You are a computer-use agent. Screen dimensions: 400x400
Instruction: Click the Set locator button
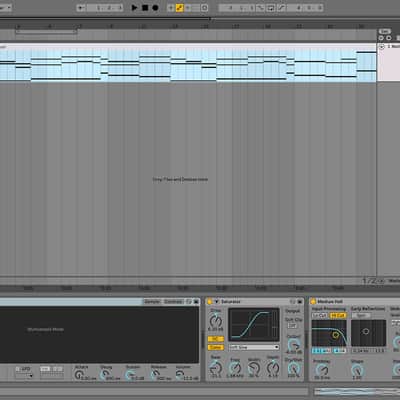click(x=385, y=31)
